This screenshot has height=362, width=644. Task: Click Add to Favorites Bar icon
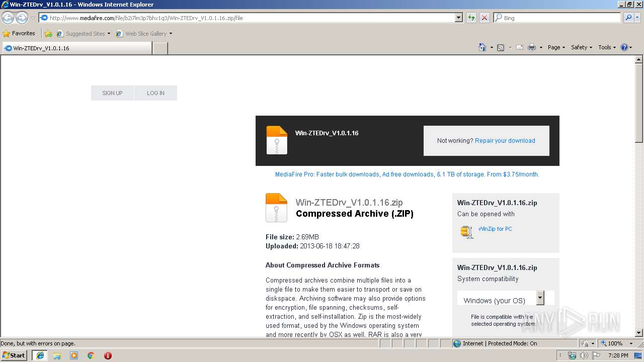(48, 34)
